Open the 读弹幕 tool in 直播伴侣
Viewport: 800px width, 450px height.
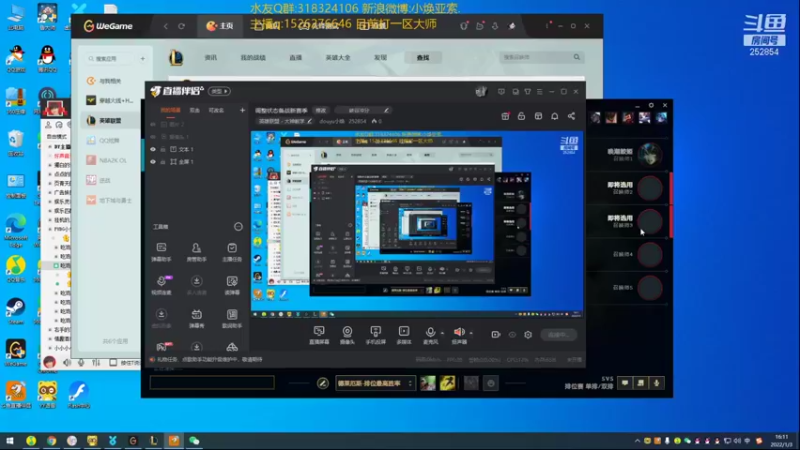tap(232, 285)
